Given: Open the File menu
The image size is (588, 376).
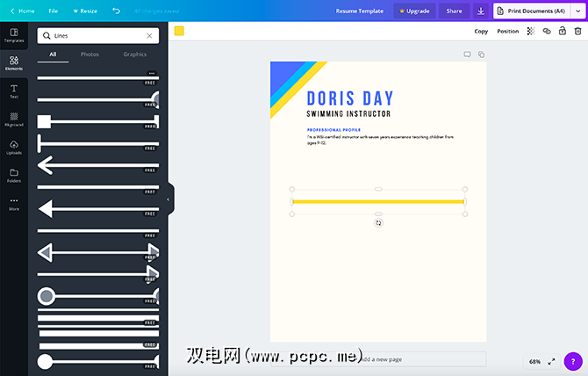Looking at the screenshot, I should click(x=54, y=11).
